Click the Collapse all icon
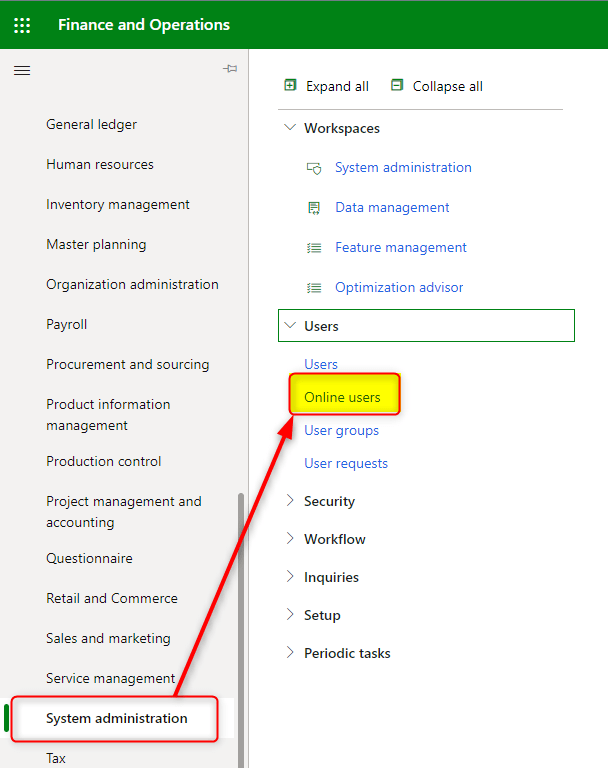608x768 pixels. click(x=397, y=86)
